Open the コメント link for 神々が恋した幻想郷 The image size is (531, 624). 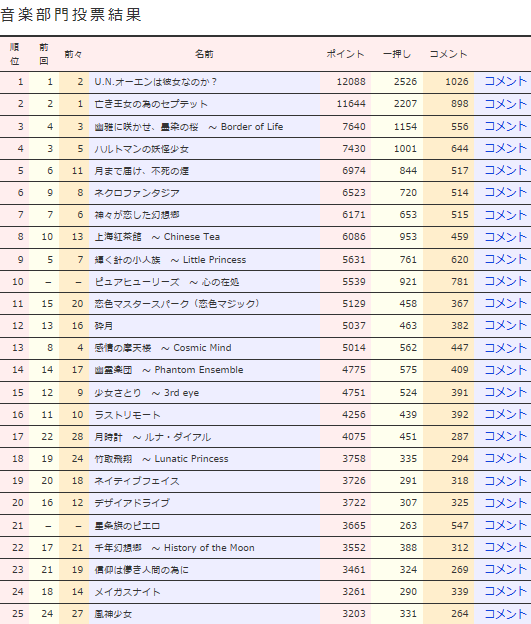[x=506, y=215]
